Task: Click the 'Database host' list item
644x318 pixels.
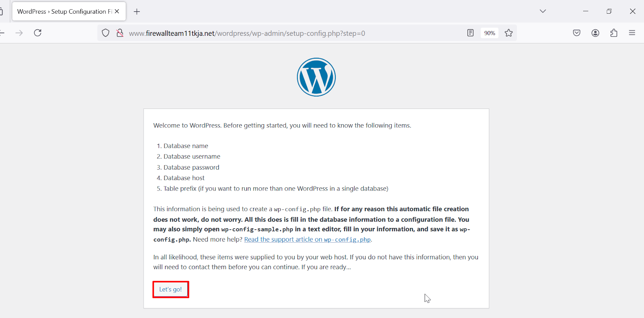Action: pos(184,178)
